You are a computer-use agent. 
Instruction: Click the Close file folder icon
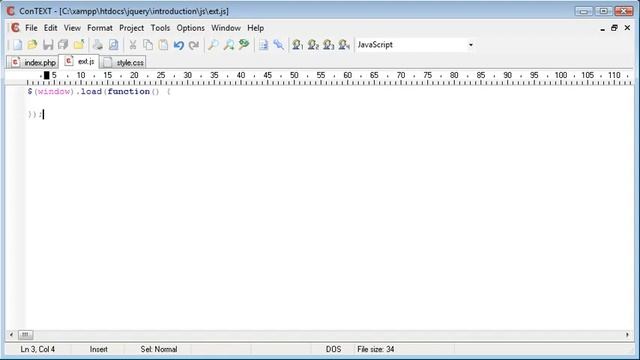(79, 44)
